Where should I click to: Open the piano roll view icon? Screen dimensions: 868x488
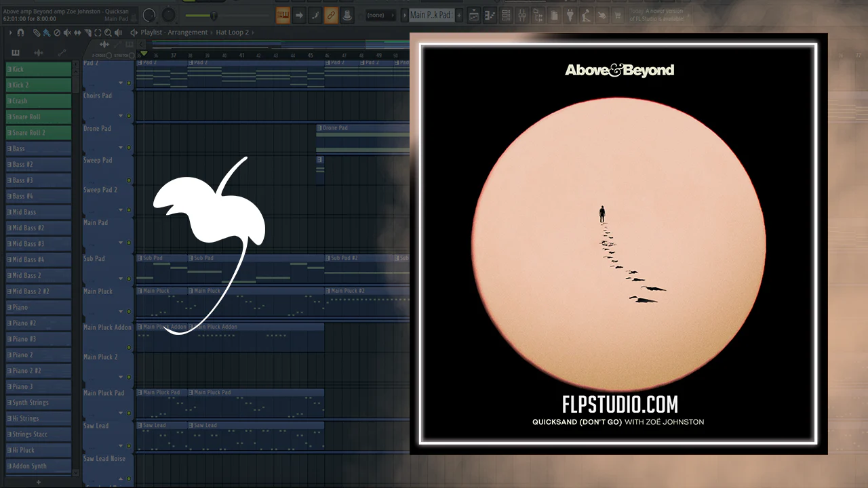coord(490,15)
